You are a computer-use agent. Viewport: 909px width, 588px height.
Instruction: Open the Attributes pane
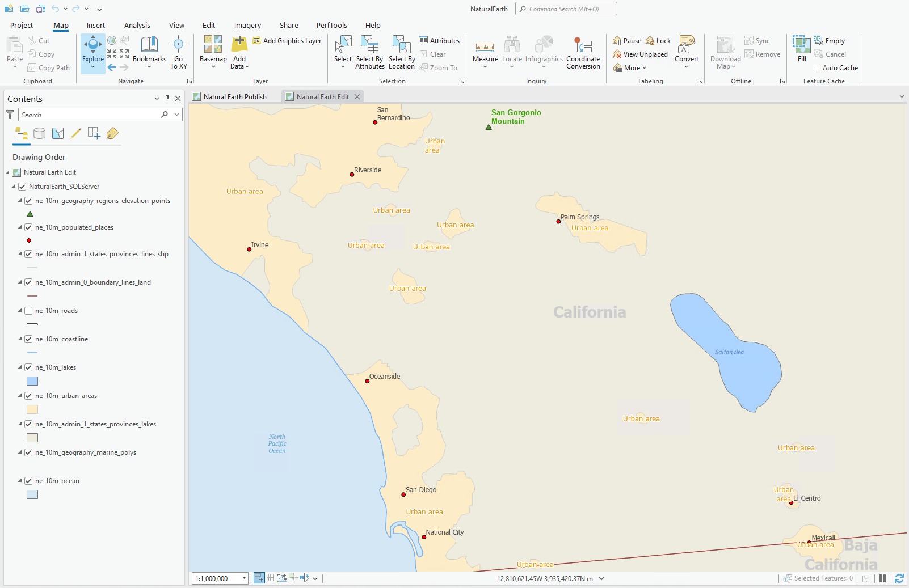[439, 41]
